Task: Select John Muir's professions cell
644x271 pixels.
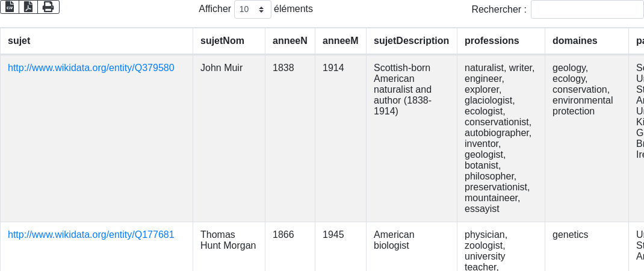Action: point(500,139)
